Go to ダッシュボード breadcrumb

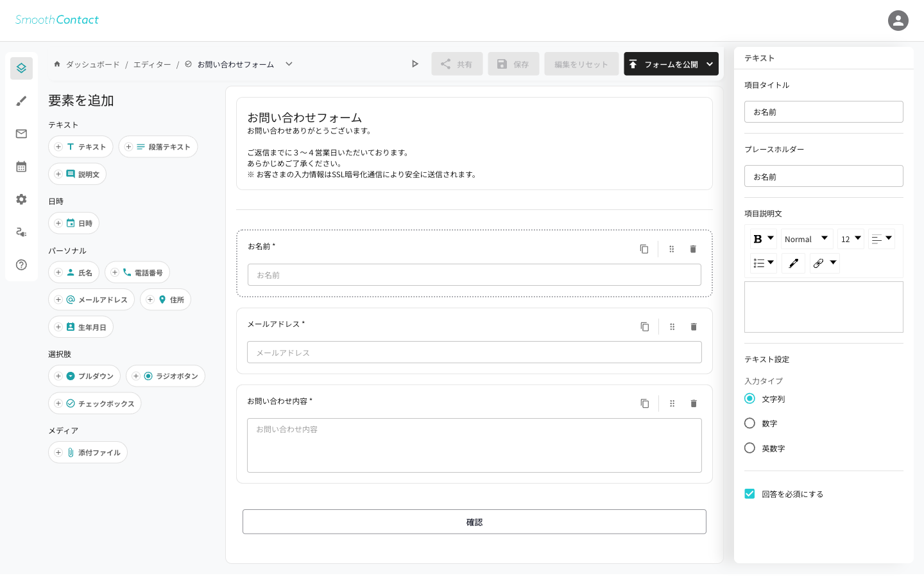pos(92,65)
